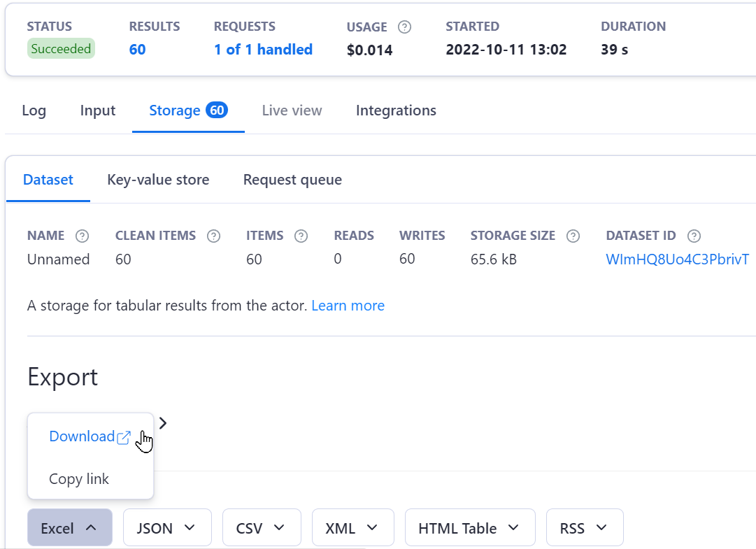
Task: Open the STORAGE SIZE help icon
Action: [573, 236]
